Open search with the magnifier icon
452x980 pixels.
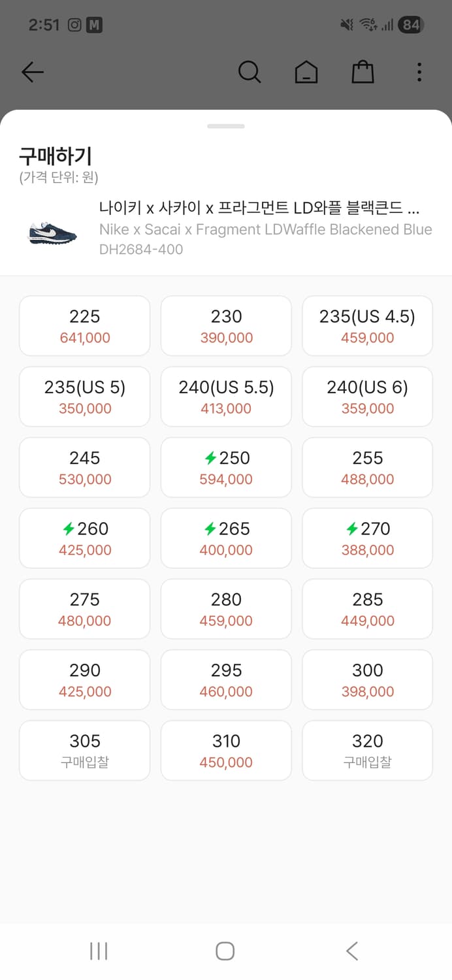(250, 72)
